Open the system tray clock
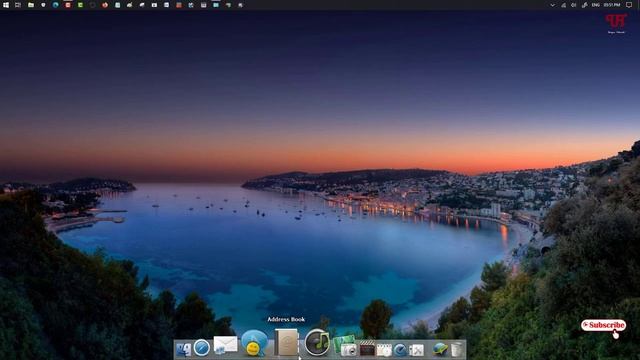640x360 pixels. coord(612,5)
